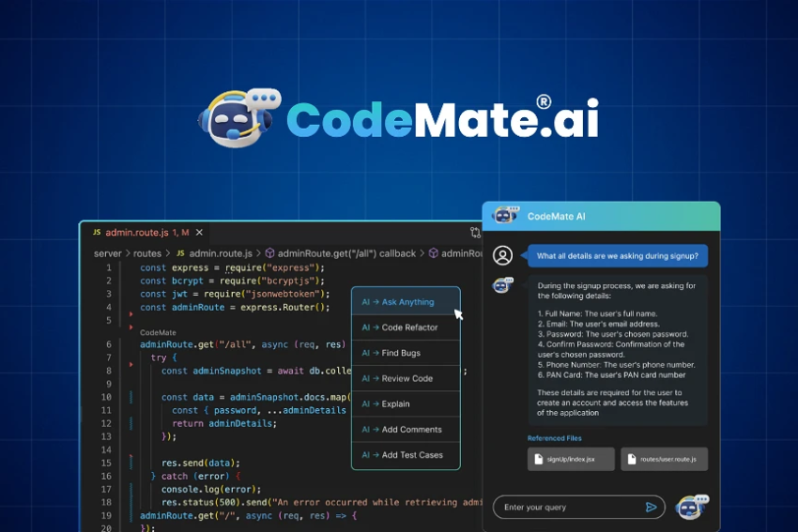Choose 'AI → Code Refactor' menu option

(x=406, y=327)
